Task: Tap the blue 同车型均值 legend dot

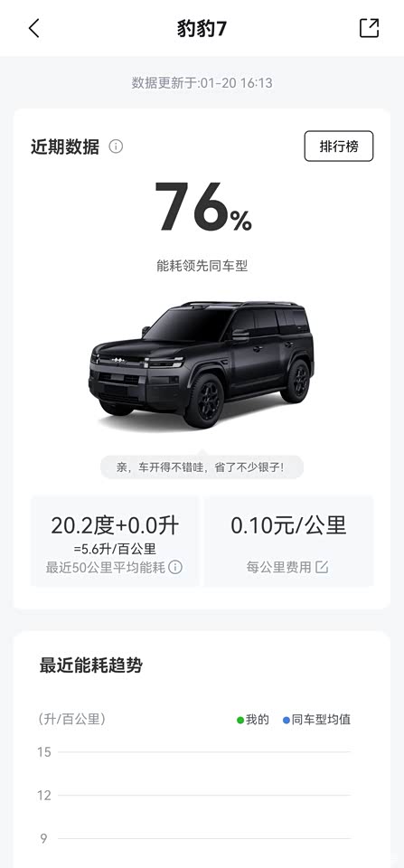Action: point(287,721)
